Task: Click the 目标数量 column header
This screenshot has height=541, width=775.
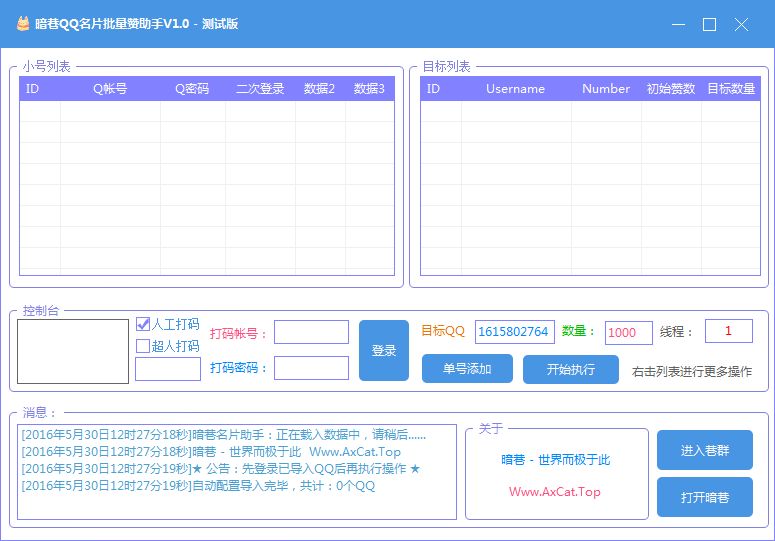Action: point(731,89)
